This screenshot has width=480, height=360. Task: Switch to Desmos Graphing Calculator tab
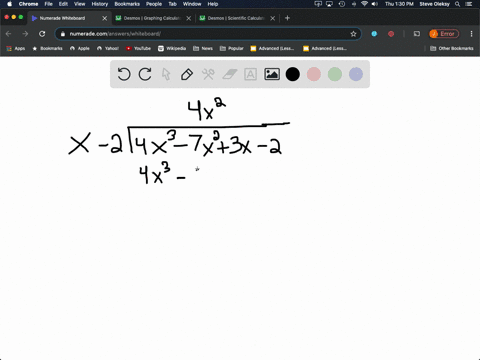(x=152, y=18)
